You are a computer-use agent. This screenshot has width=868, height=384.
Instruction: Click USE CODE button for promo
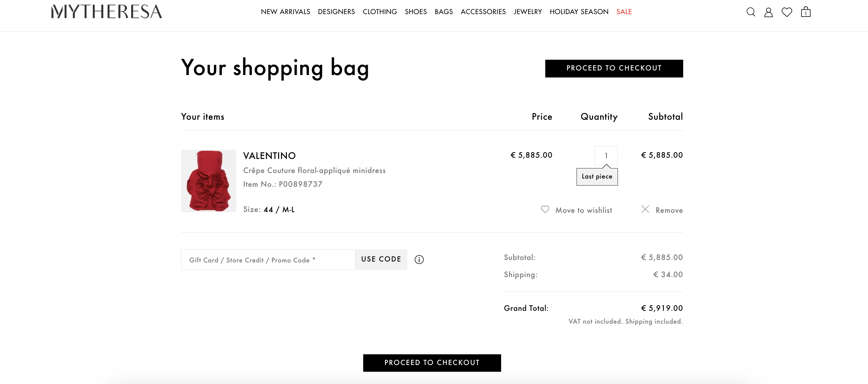click(381, 259)
